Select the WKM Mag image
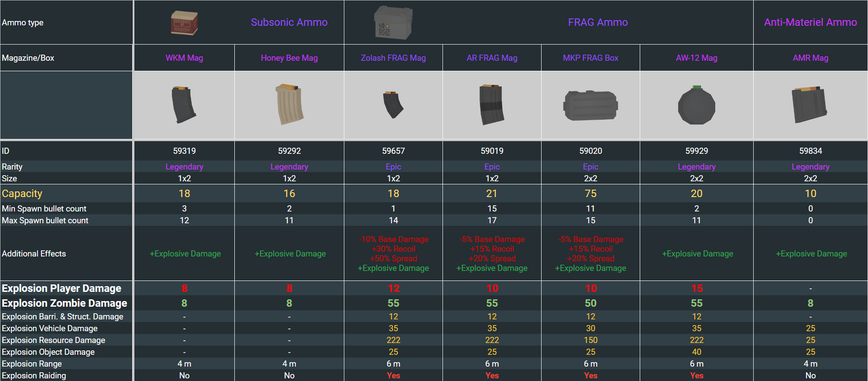This screenshot has width=868, height=381. [184, 105]
